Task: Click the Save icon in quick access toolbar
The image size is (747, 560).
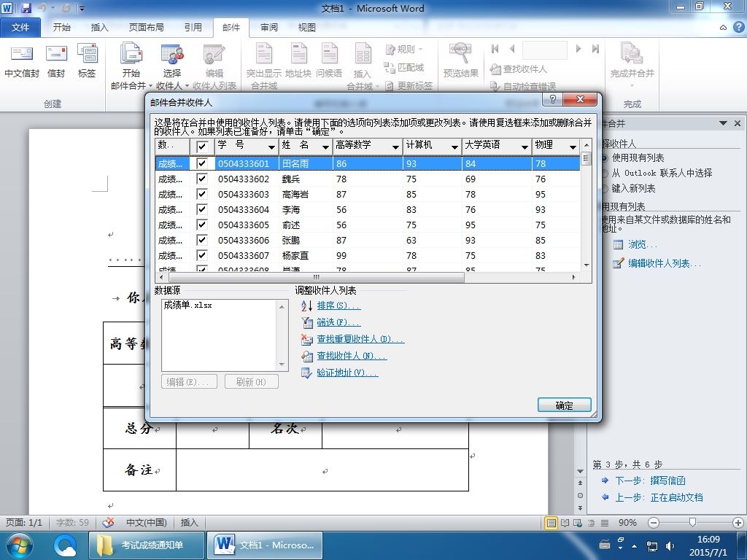Action: click(x=26, y=8)
